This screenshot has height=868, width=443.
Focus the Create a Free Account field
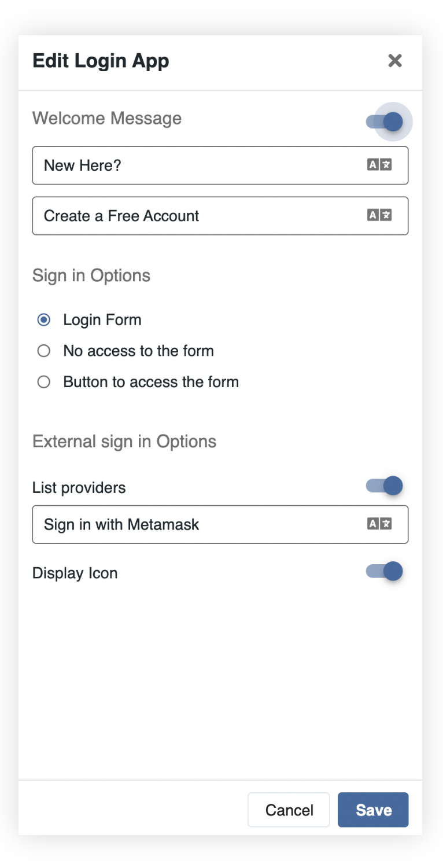pos(197,216)
